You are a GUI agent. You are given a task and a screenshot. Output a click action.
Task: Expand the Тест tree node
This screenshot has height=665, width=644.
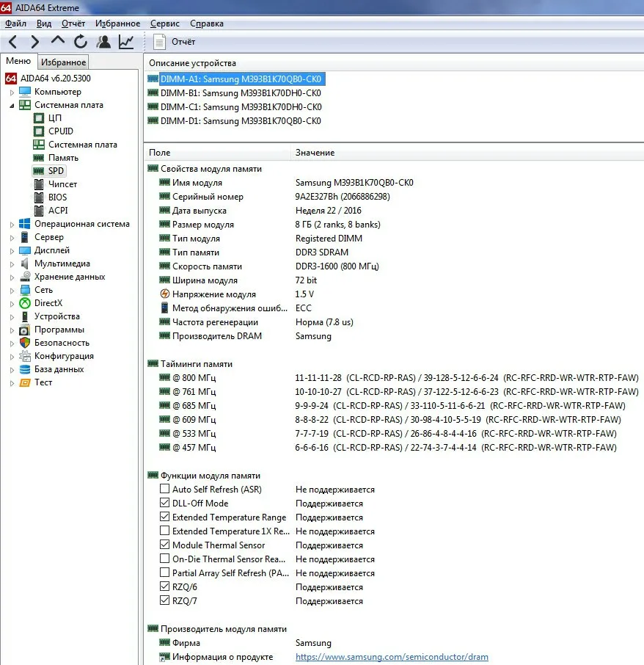tap(12, 383)
